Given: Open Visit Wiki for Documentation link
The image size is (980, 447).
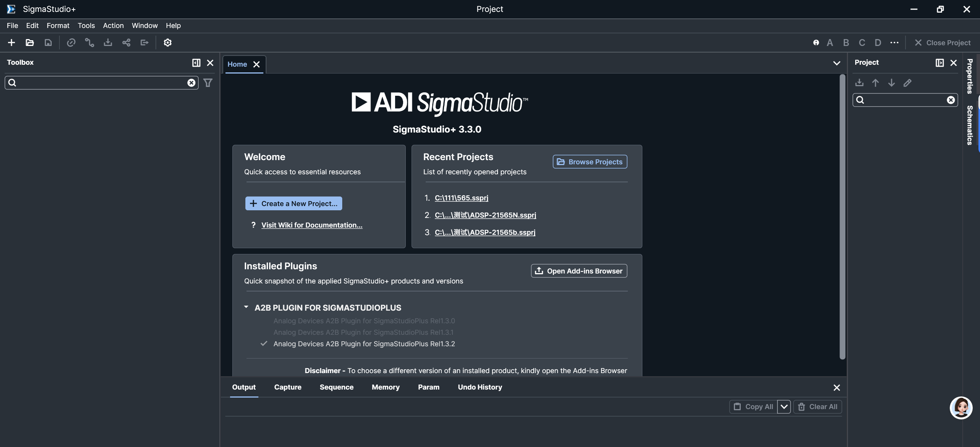Looking at the screenshot, I should (312, 225).
